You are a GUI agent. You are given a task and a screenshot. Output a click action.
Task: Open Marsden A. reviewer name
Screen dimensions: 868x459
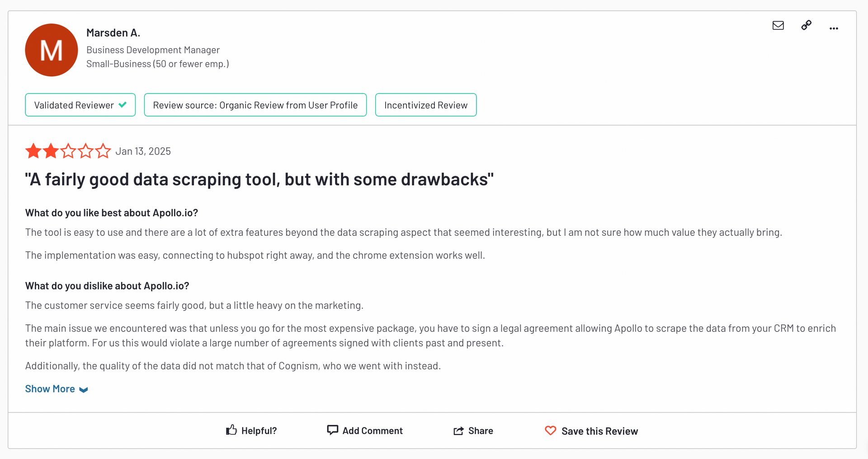pos(113,33)
